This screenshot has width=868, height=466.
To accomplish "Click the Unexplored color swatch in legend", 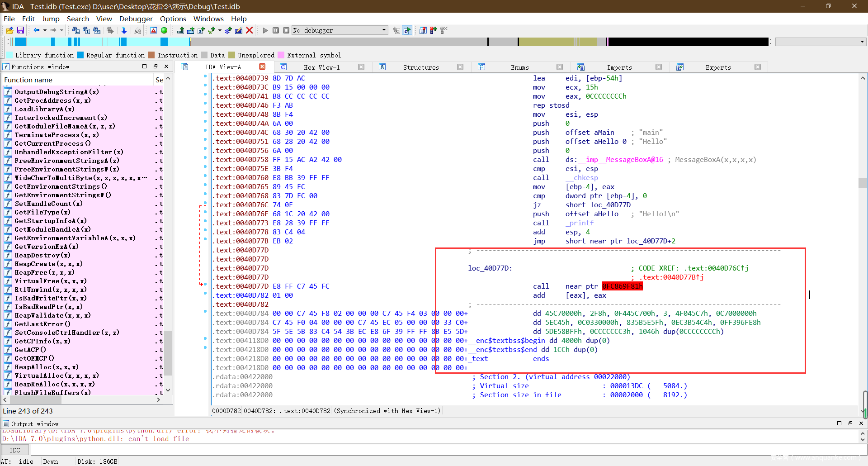I will point(232,55).
